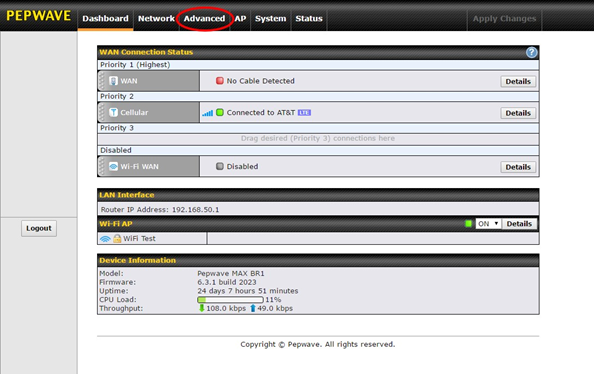Click Router IP Address 192.168.50.1

coord(160,210)
